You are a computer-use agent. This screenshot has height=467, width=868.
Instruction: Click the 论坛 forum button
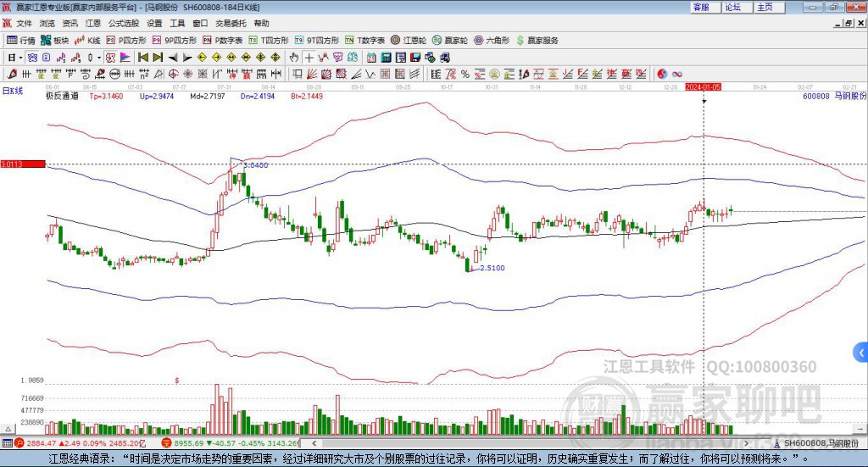737,7
